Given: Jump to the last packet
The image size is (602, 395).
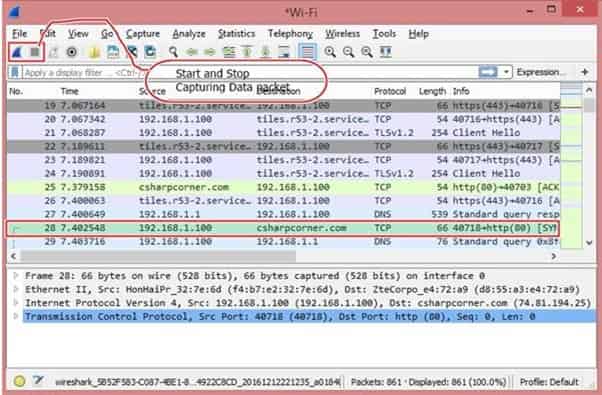Looking at the screenshot, I should pos(266,51).
